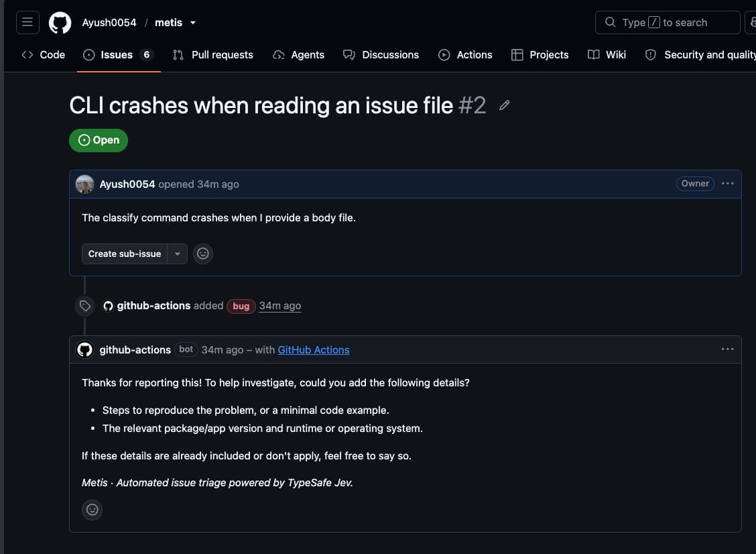Open Ayush0054 author link on issue
This screenshot has width=756, height=554.
127,184
